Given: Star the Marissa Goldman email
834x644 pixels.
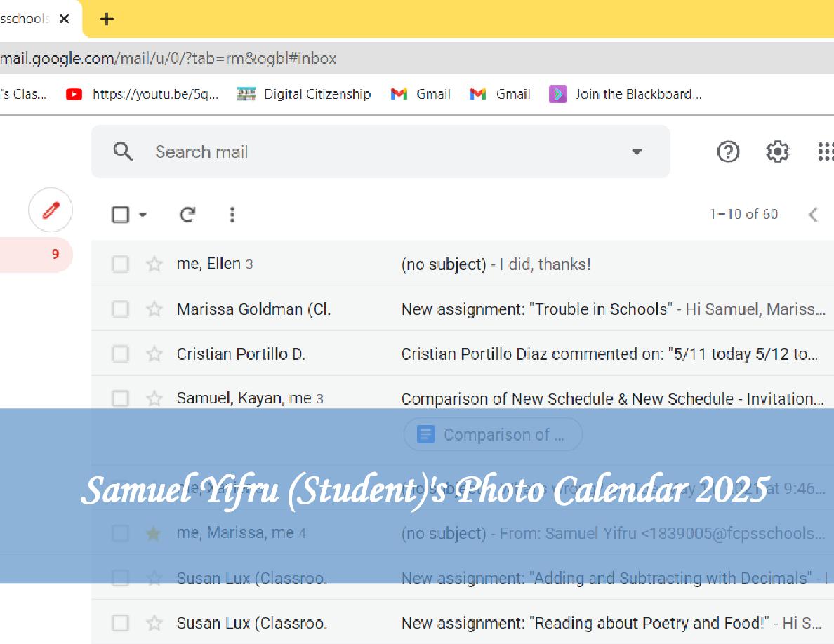Looking at the screenshot, I should coord(154,309).
